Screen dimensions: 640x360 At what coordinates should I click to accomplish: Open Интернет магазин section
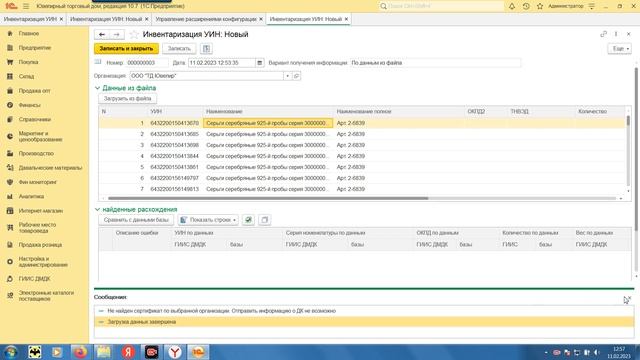pyautogui.click(x=40, y=211)
